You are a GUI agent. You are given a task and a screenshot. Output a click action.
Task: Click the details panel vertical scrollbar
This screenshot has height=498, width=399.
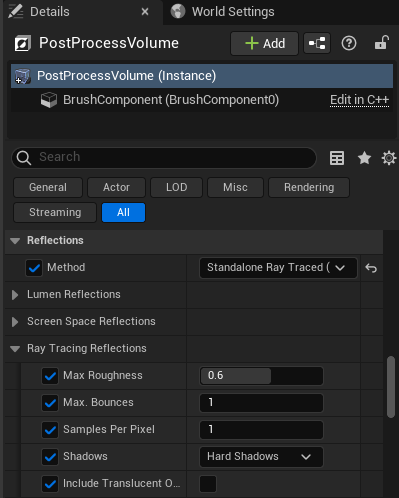[x=391, y=387]
